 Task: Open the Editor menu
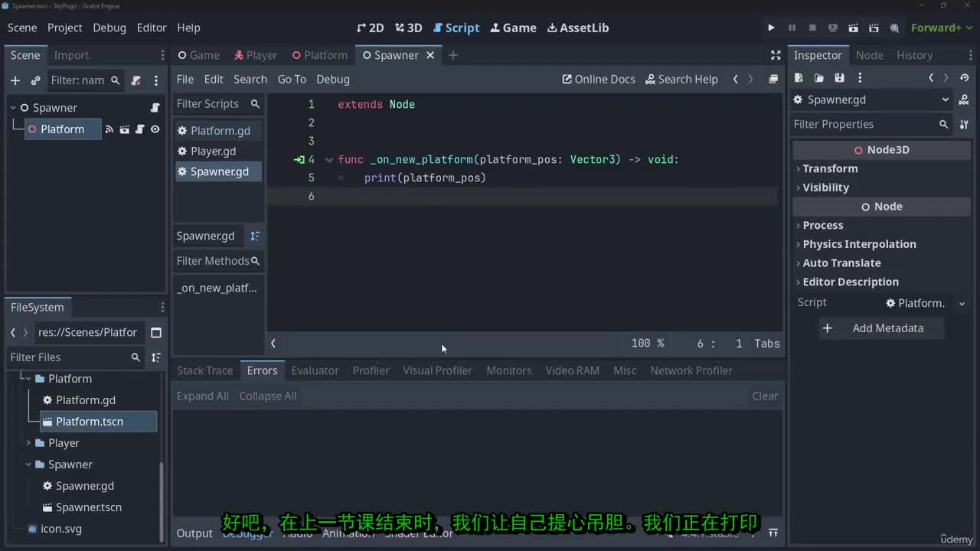tap(152, 28)
